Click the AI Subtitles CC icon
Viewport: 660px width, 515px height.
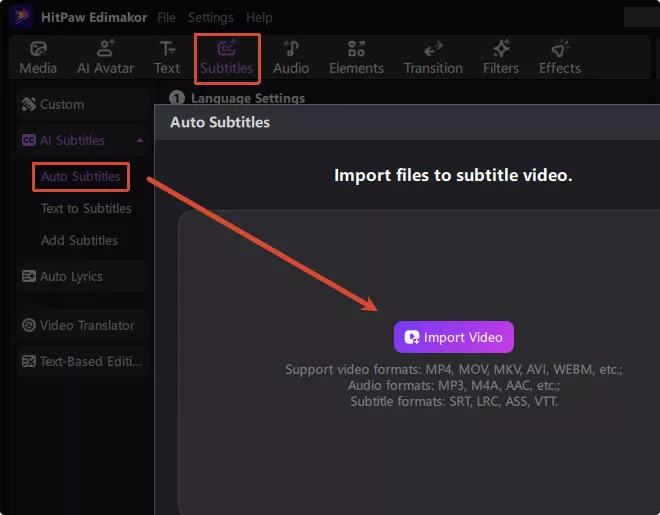(29, 140)
